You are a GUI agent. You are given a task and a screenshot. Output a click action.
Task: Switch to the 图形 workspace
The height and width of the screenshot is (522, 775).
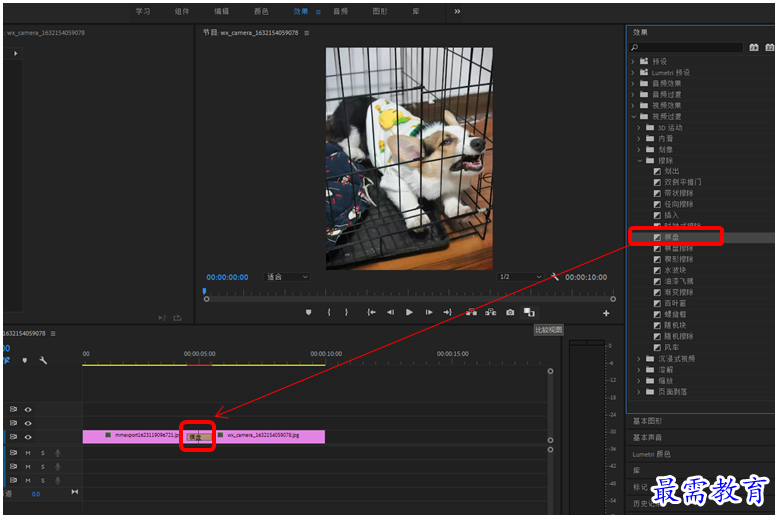[380, 11]
